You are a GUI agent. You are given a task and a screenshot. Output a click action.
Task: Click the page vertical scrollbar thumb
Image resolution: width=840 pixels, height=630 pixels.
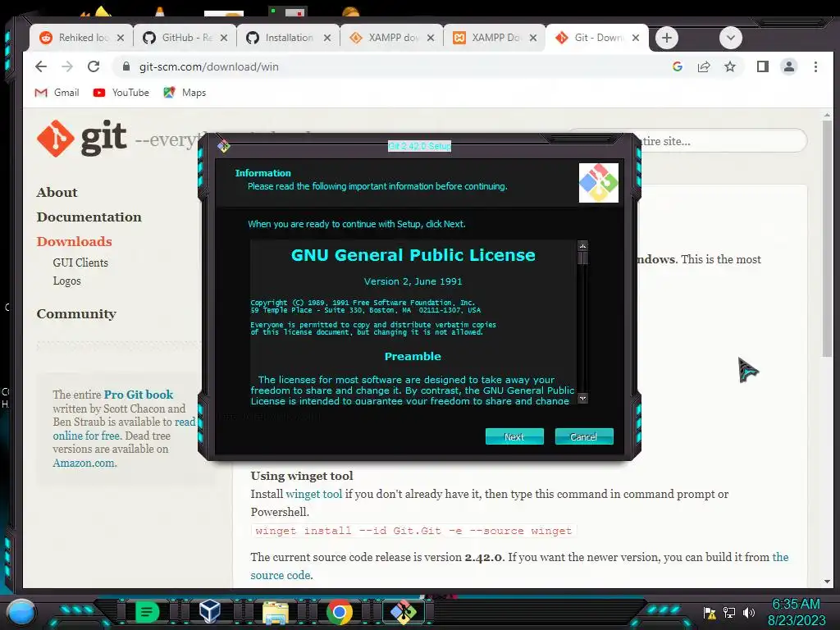[827, 239]
